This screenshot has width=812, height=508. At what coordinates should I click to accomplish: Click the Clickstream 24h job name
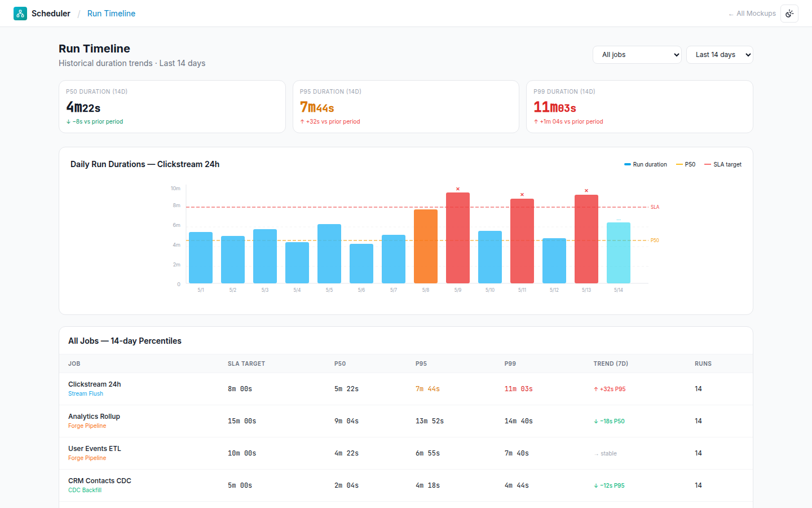pos(95,384)
